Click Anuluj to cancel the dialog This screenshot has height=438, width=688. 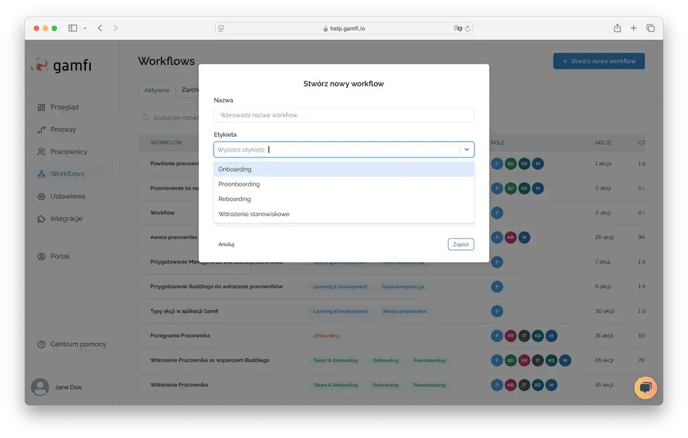(226, 244)
